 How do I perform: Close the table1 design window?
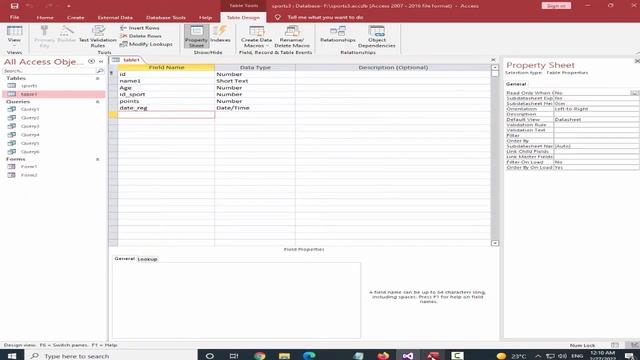pyautogui.click(x=493, y=60)
